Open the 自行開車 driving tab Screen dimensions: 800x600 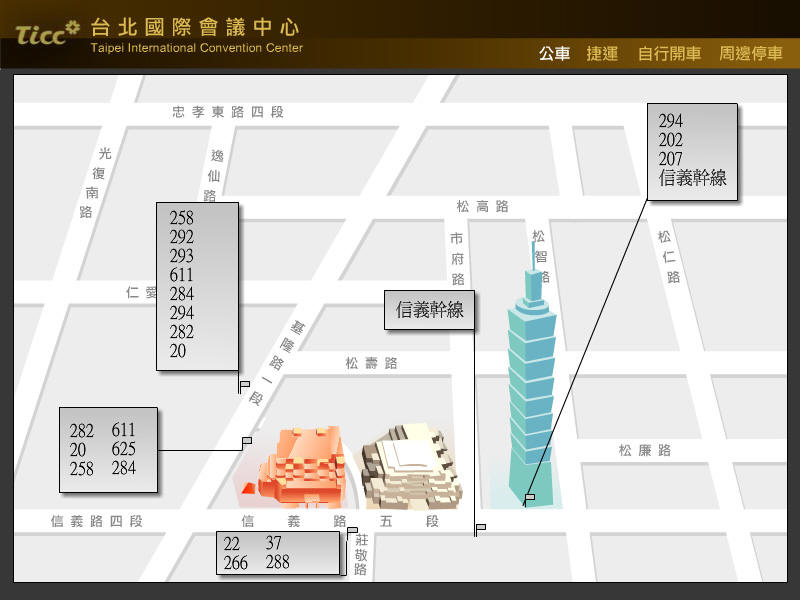pyautogui.click(x=669, y=53)
